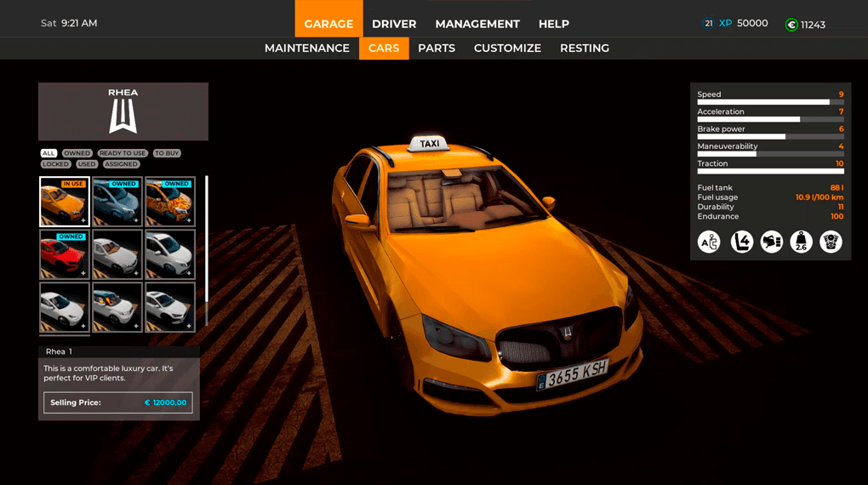Screen dimensions: 868x485
Task: Click star icon on orange In Use car
Action: coord(83,220)
